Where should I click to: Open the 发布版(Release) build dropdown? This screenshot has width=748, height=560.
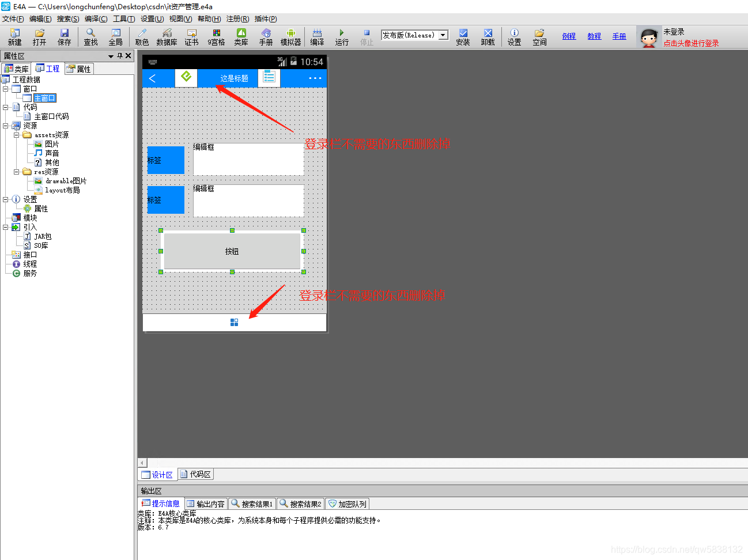tap(443, 35)
